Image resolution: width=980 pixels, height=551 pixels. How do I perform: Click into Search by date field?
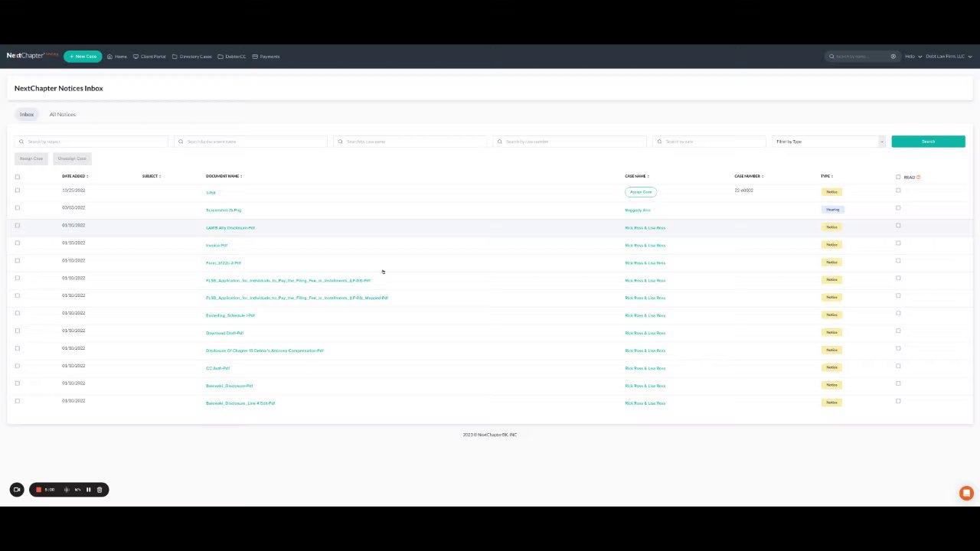click(x=709, y=142)
